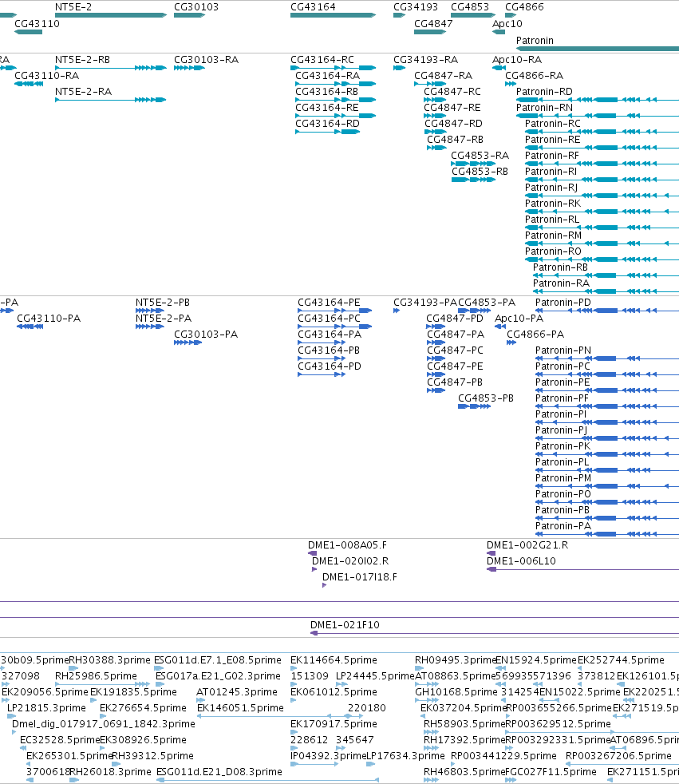The image size is (679, 784).
Task: Click clone DME1-002G21.R label
Action: coord(527,545)
